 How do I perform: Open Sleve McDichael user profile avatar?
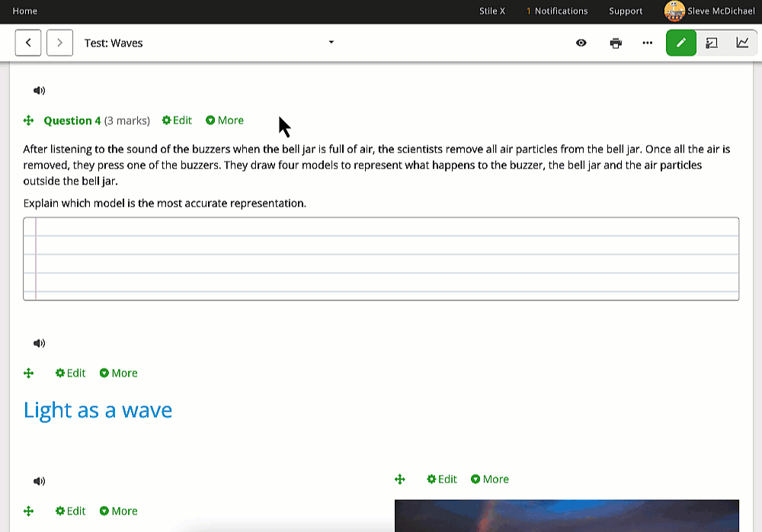coord(674,11)
